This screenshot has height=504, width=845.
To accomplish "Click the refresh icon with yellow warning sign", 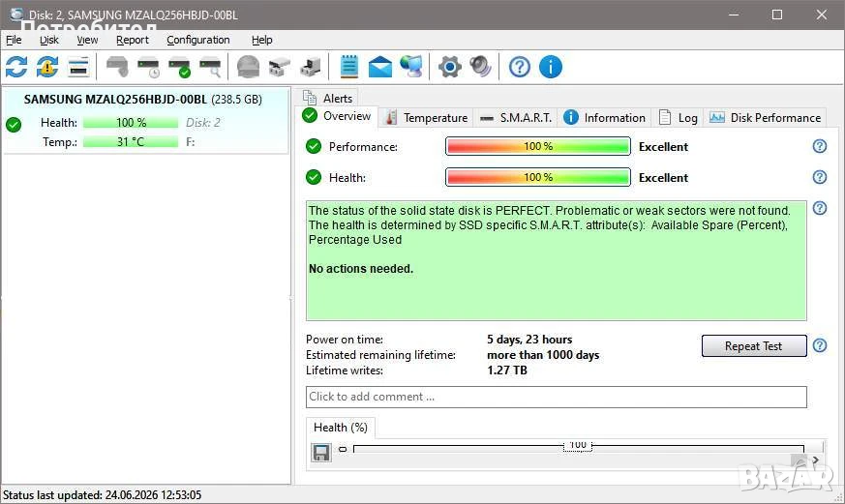I will click(x=47, y=67).
